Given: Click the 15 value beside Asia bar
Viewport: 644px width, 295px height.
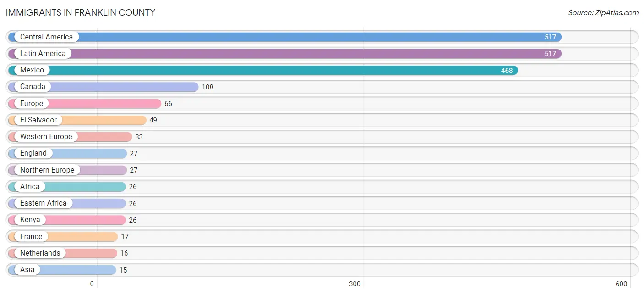Looking at the screenshot, I should tap(123, 270).
